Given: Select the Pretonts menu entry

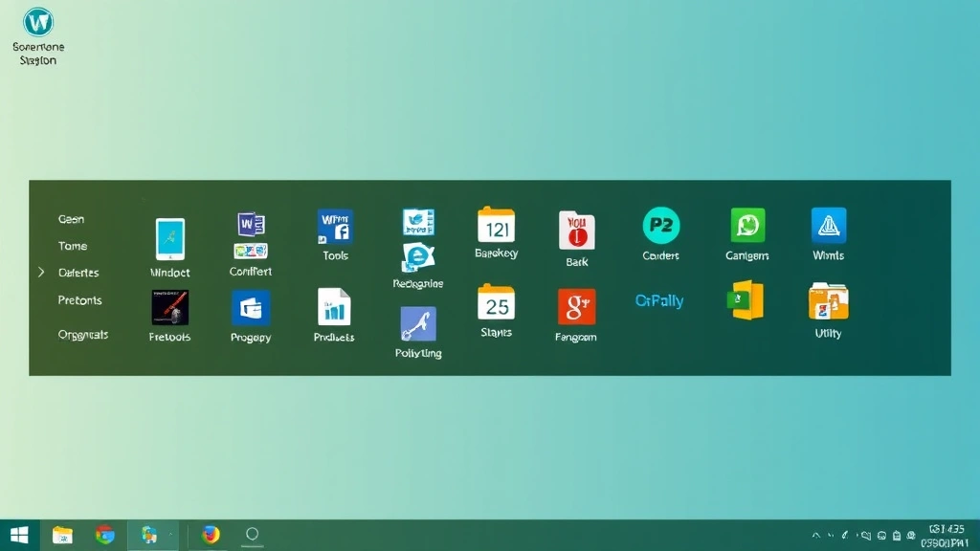Looking at the screenshot, I should pos(78,300).
